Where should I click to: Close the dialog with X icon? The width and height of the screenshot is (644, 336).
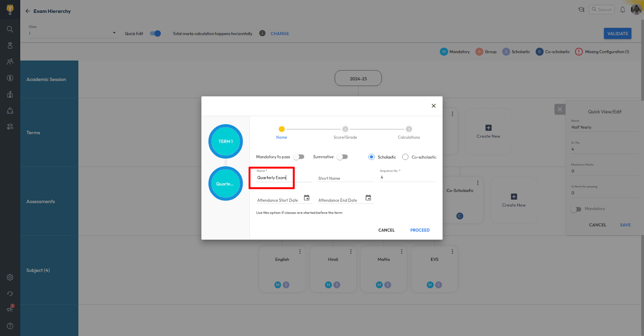[433, 106]
